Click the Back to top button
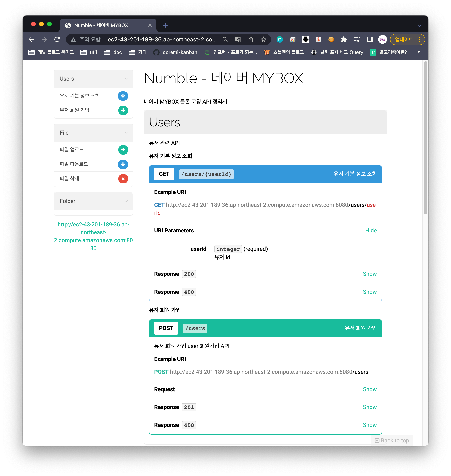The width and height of the screenshot is (451, 476). [392, 440]
